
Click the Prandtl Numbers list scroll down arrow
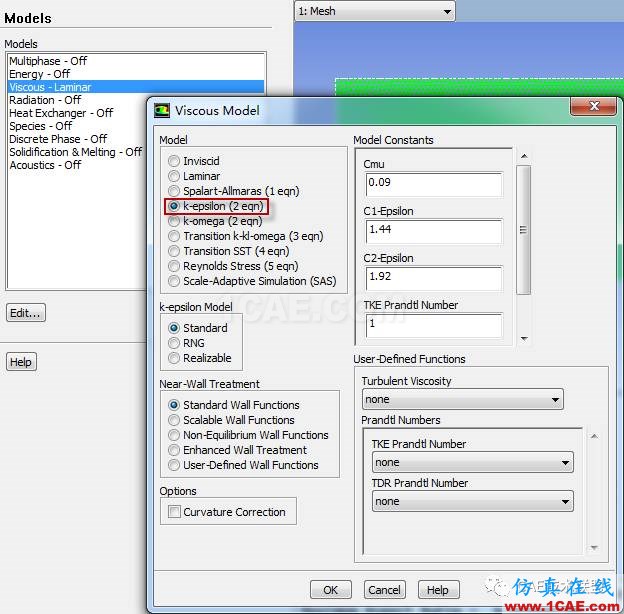pyautogui.click(x=594, y=548)
